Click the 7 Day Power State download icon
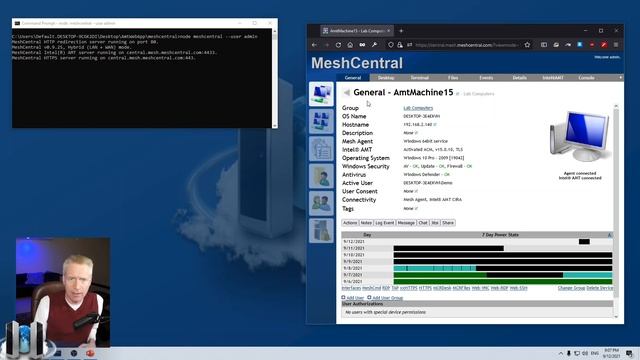This screenshot has width=640, height=360. (609, 235)
